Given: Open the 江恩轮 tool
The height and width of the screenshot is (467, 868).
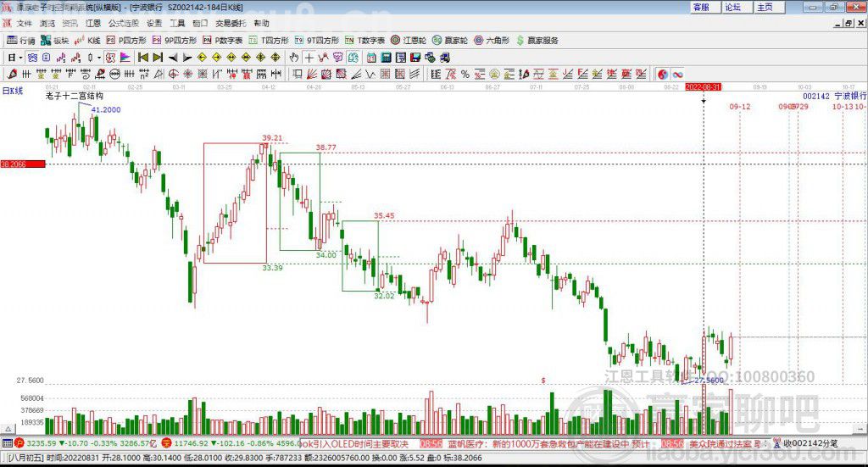Looking at the screenshot, I should [409, 41].
